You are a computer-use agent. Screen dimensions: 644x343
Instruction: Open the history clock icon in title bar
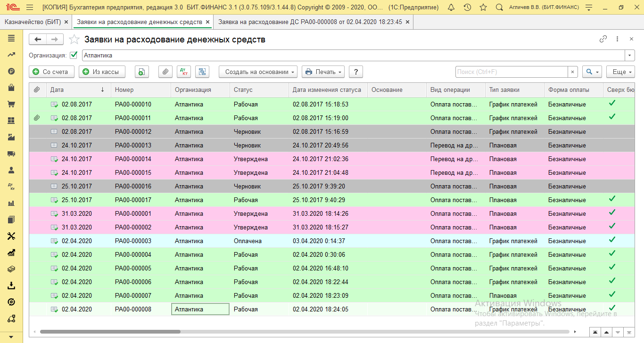[467, 8]
